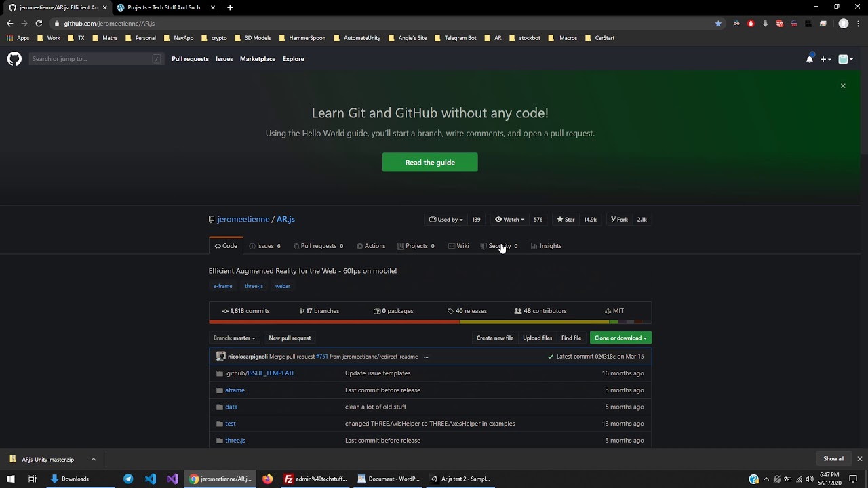Open the Watch dropdown

click(x=510, y=220)
